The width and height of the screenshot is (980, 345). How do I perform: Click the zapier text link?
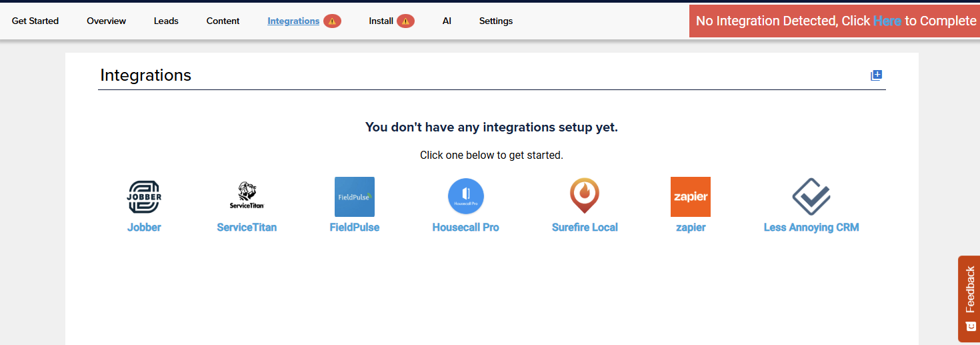(691, 228)
